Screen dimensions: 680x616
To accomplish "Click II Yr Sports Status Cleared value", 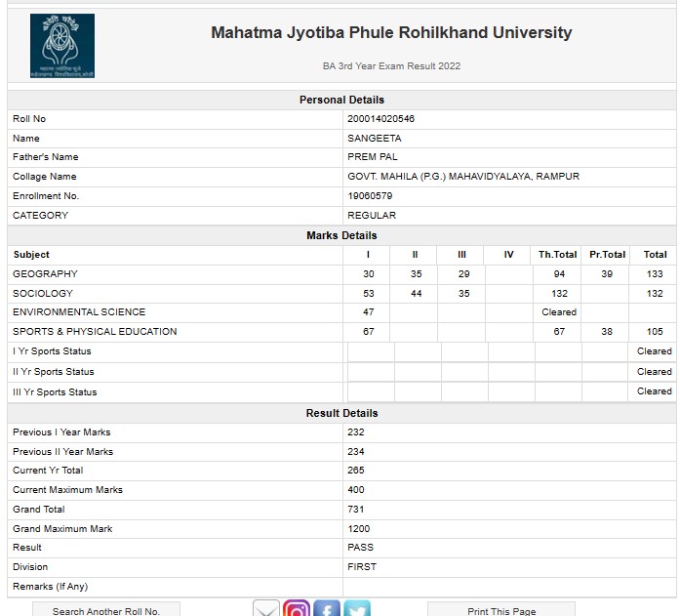I will (x=654, y=371).
